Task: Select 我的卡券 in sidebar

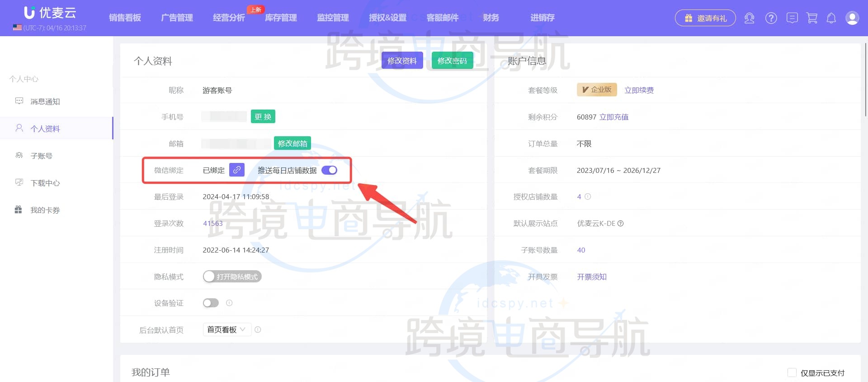Action: coord(57,210)
